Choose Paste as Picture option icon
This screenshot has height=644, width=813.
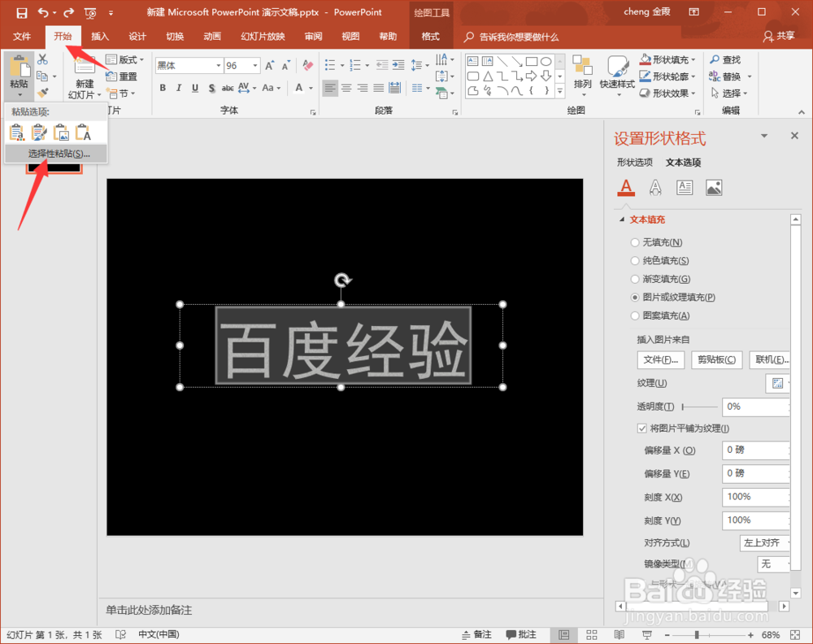(61, 133)
